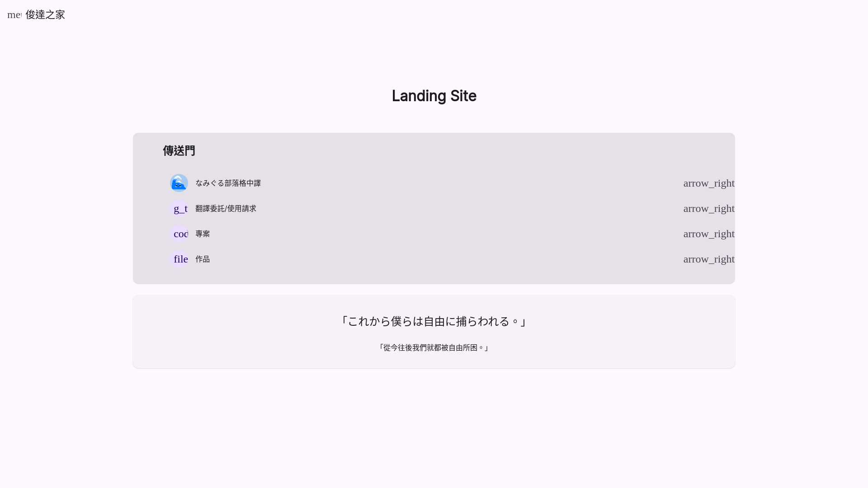Click the g_translate icon for 翻譯委託

179,208
